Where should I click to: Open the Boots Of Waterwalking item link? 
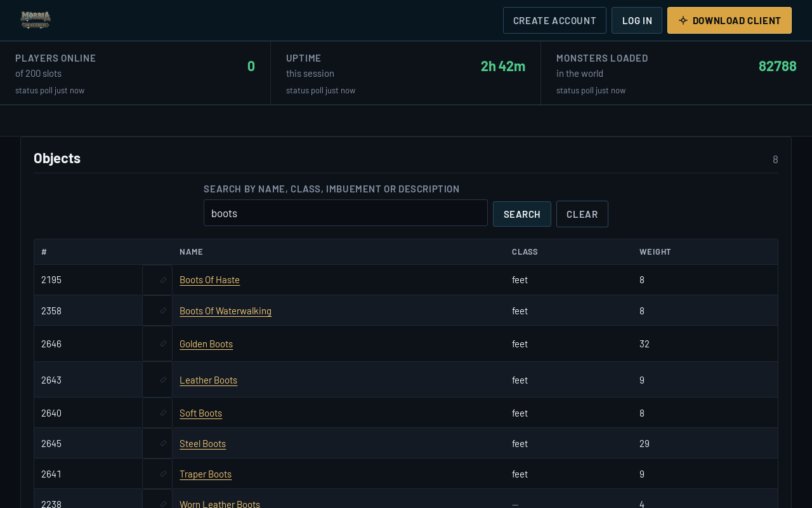coord(225,311)
